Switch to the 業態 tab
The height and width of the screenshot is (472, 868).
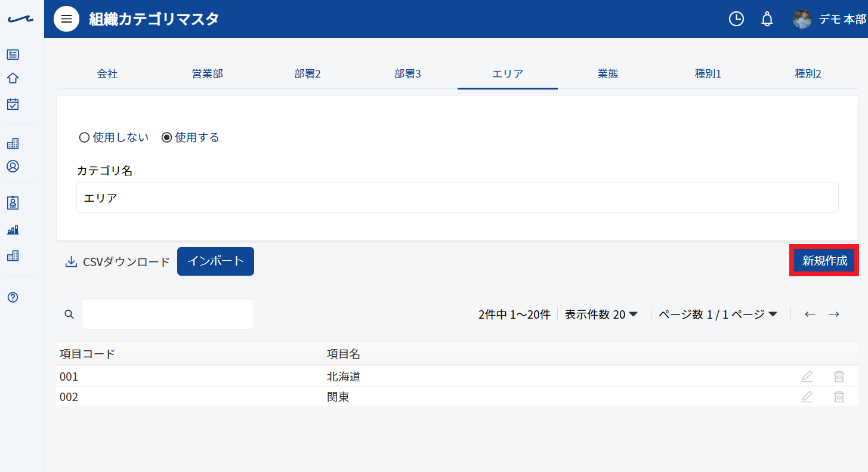point(608,74)
